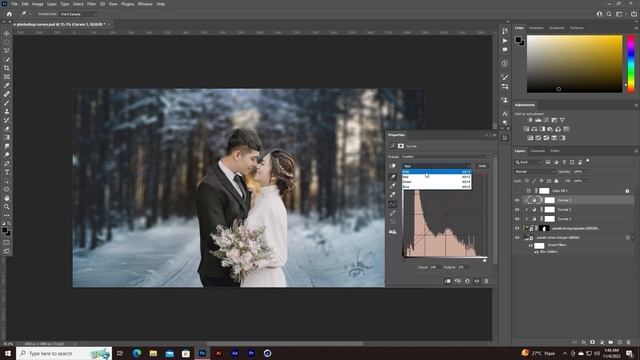
Task: Hide the Curves 1 layer
Action: (x=517, y=219)
